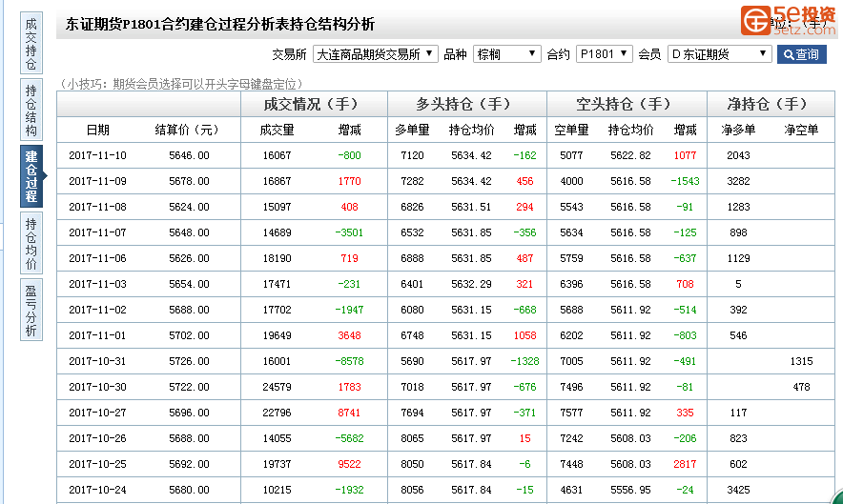
Task: Click the 空头持仓（手） group header
Action: (627, 104)
